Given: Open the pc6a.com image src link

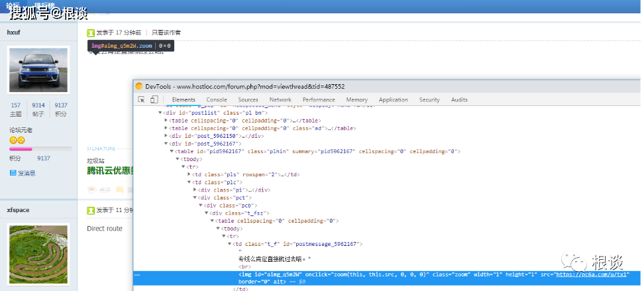Looking at the screenshot, I should click(x=592, y=274).
